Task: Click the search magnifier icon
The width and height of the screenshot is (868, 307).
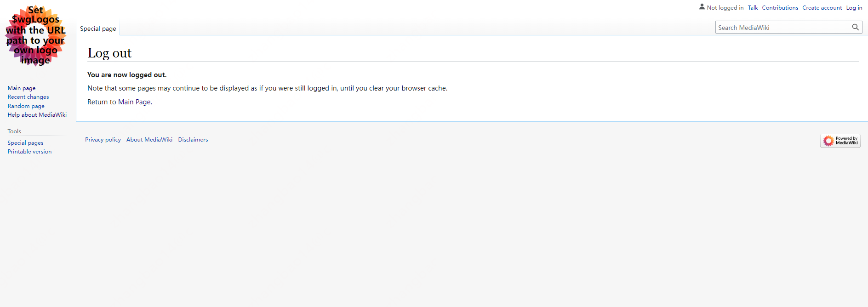Action: tap(856, 27)
